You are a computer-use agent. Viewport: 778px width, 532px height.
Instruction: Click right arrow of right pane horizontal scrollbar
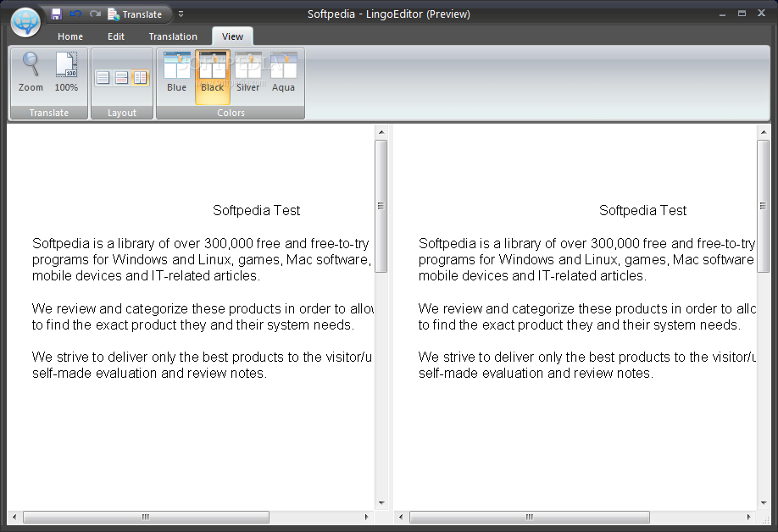748,517
